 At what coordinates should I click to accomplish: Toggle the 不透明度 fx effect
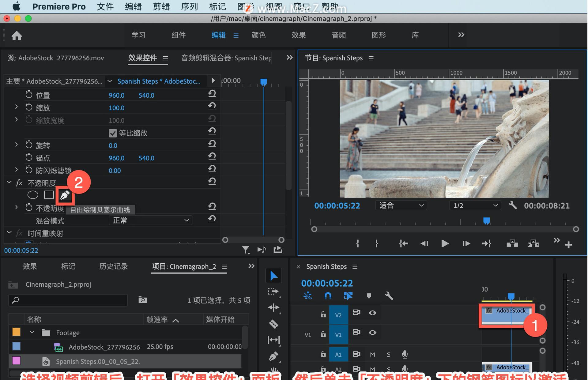click(19, 183)
